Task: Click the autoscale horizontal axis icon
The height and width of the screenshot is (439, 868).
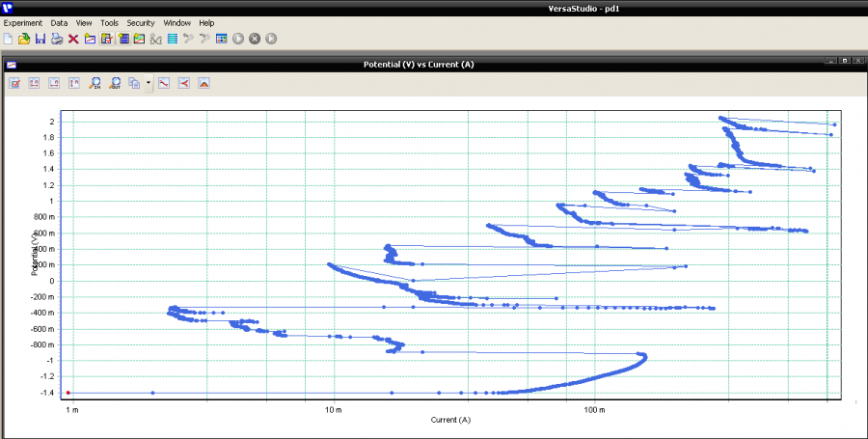Action: [54, 83]
